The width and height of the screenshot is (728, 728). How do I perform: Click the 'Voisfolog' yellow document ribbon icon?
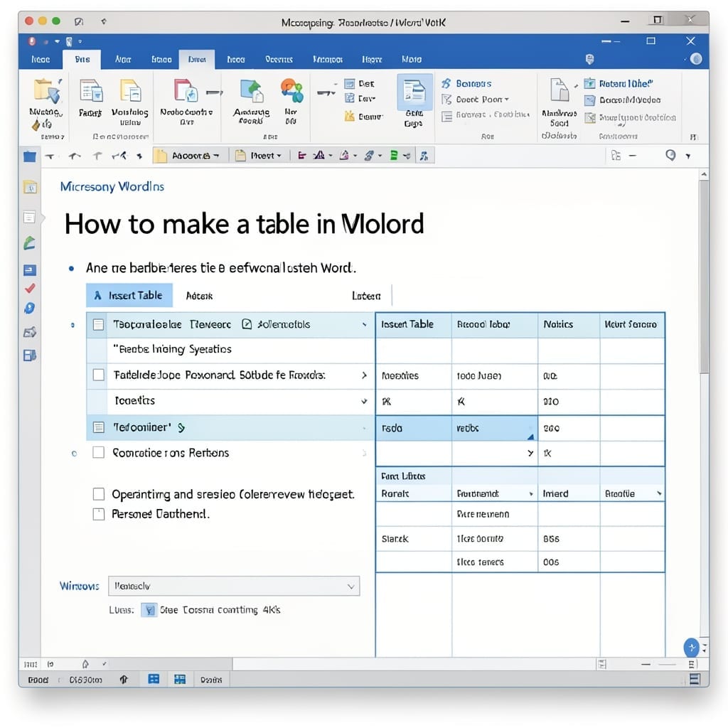pos(130,90)
